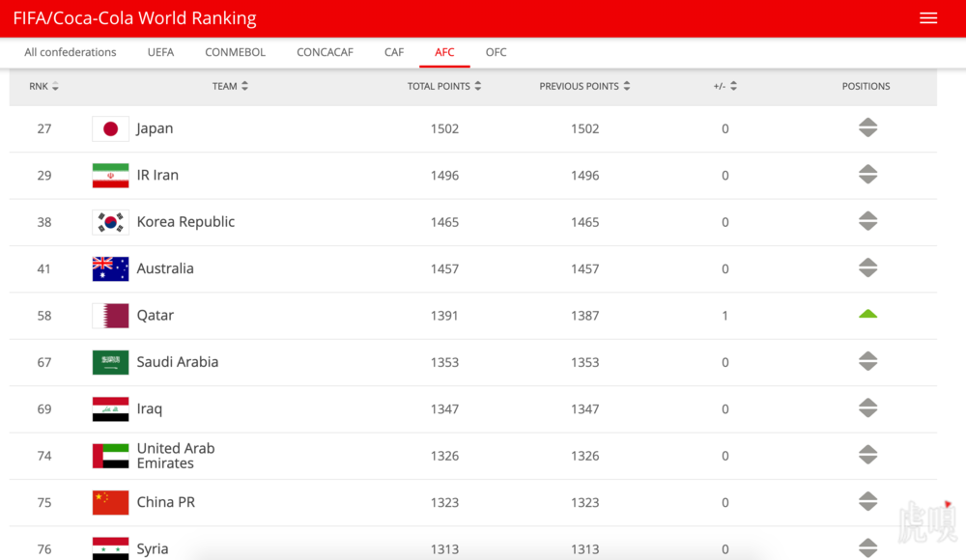Screen dimensions: 966x560
Task: Open the IR Iran team link
Action: click(157, 175)
